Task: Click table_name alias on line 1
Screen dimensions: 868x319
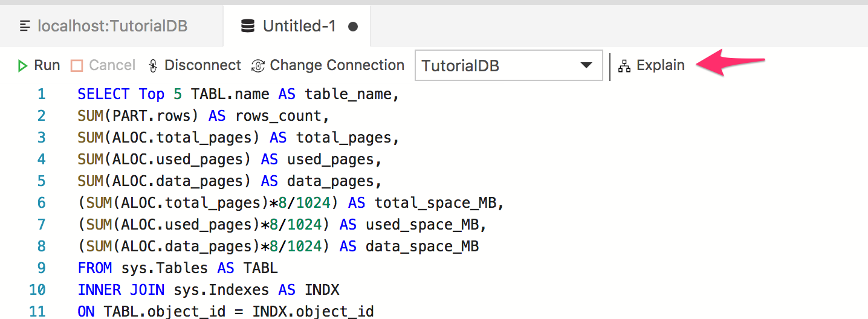Action: (348, 95)
